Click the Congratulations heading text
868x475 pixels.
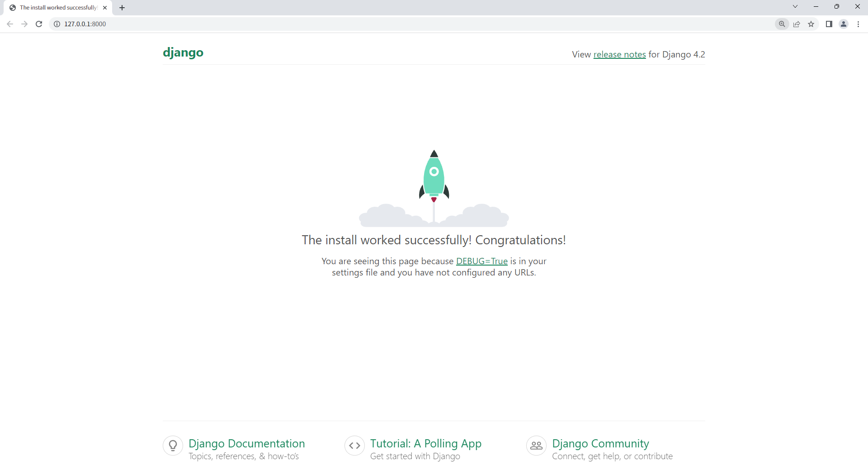pyautogui.click(x=434, y=240)
